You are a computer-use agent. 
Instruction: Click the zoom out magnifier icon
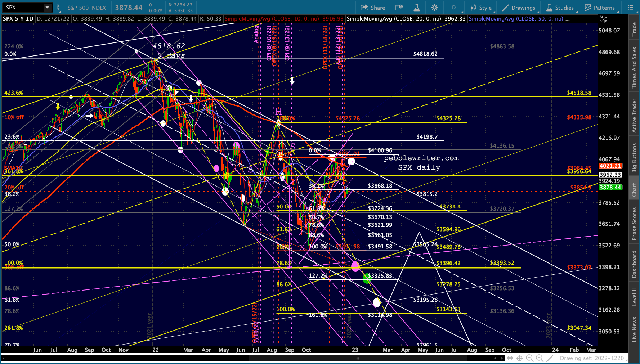point(540,358)
